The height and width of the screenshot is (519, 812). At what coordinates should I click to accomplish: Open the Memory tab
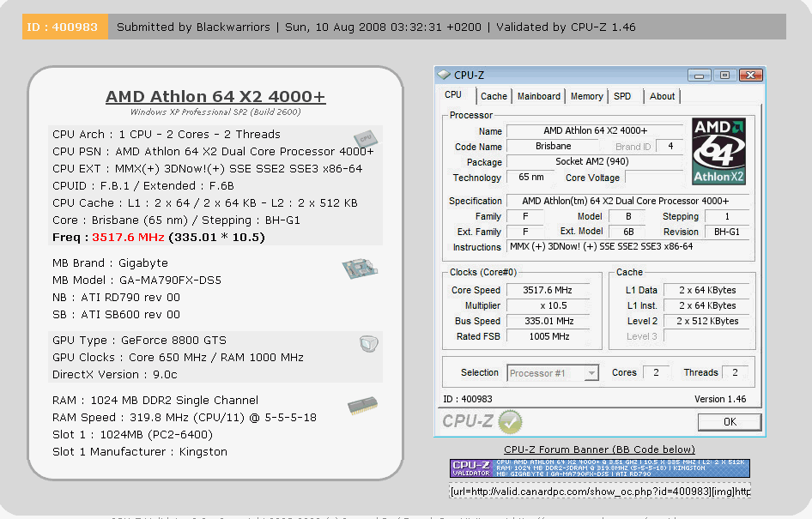(587, 96)
